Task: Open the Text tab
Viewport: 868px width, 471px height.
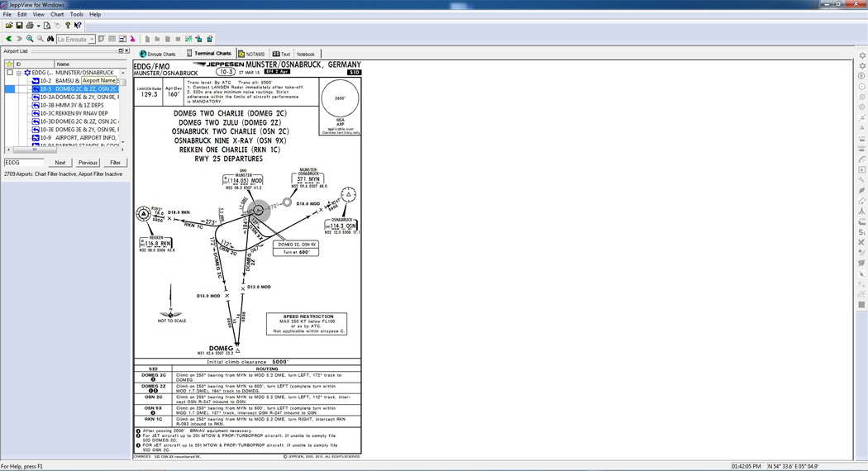Action: point(281,55)
